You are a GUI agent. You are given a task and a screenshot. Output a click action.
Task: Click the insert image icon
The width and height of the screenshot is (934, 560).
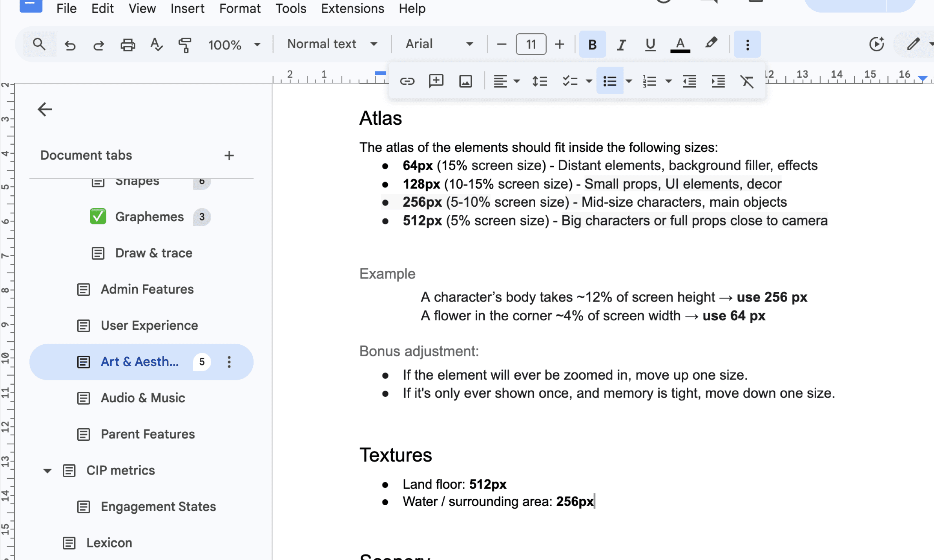click(465, 81)
